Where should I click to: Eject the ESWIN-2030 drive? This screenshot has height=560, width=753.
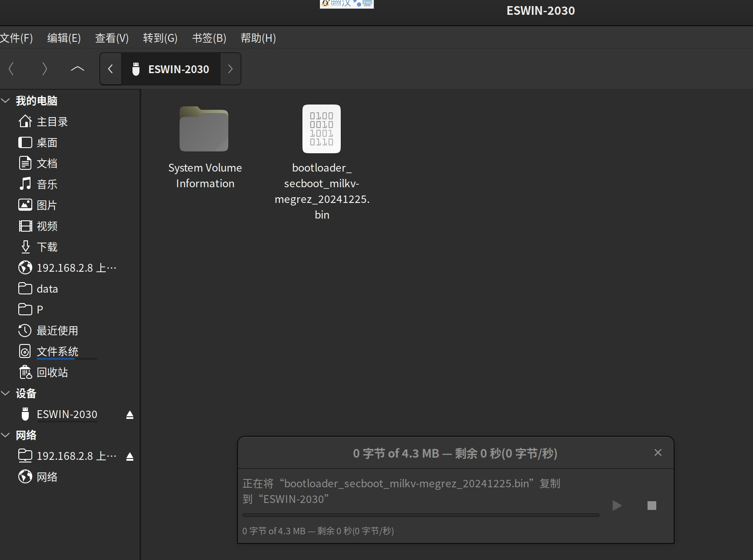click(130, 415)
